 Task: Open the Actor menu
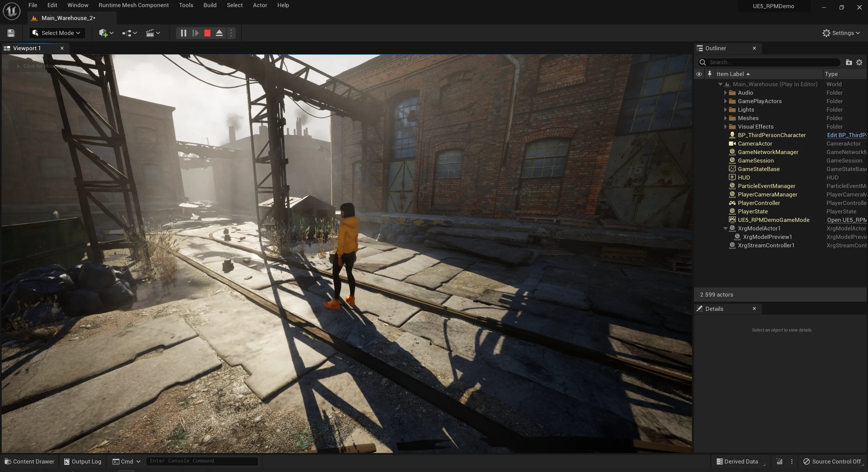tap(260, 5)
